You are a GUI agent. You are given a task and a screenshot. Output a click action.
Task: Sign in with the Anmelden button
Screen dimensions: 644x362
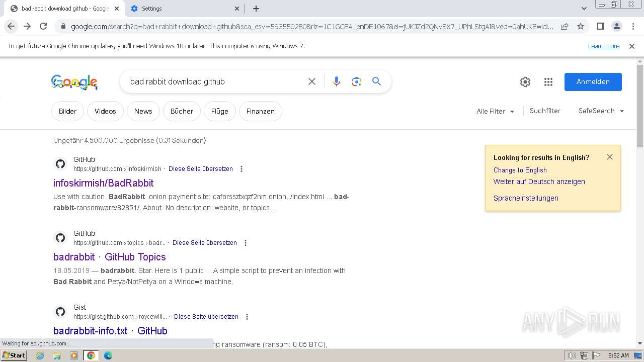point(593,82)
